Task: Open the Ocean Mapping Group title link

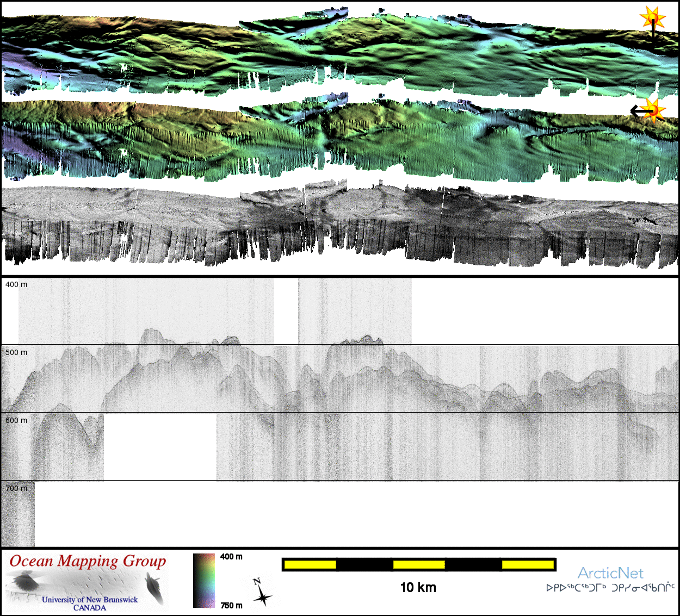Action: point(88,561)
